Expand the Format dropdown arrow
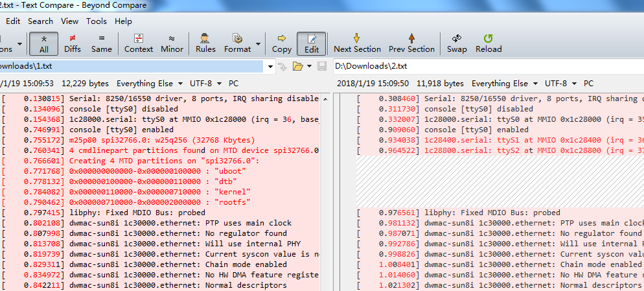The height and width of the screenshot is (291, 644). coord(258,43)
